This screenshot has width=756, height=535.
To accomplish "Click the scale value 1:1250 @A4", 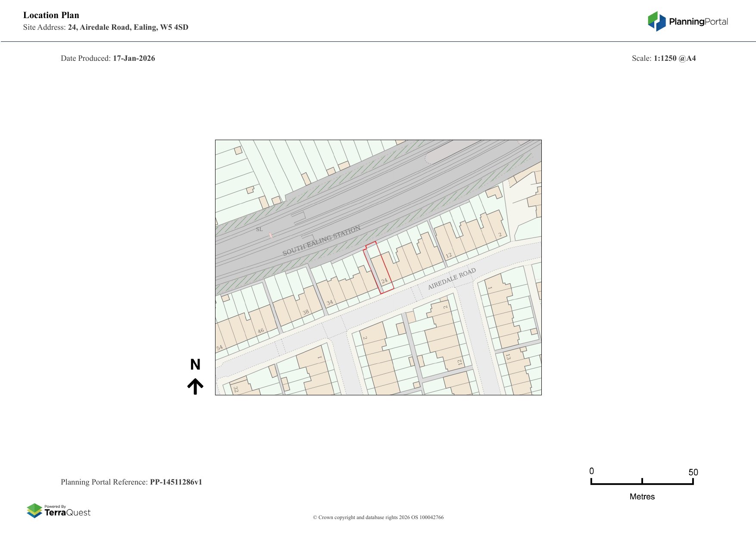I will click(675, 58).
